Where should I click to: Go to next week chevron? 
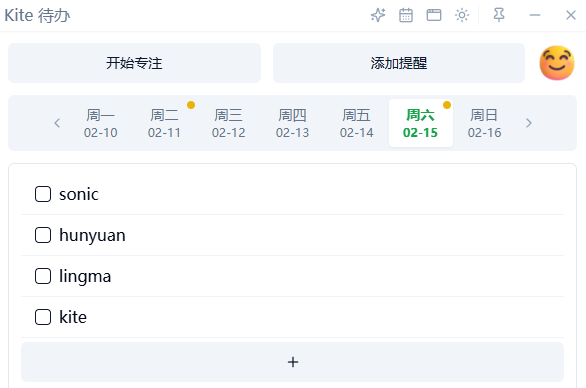(x=528, y=123)
